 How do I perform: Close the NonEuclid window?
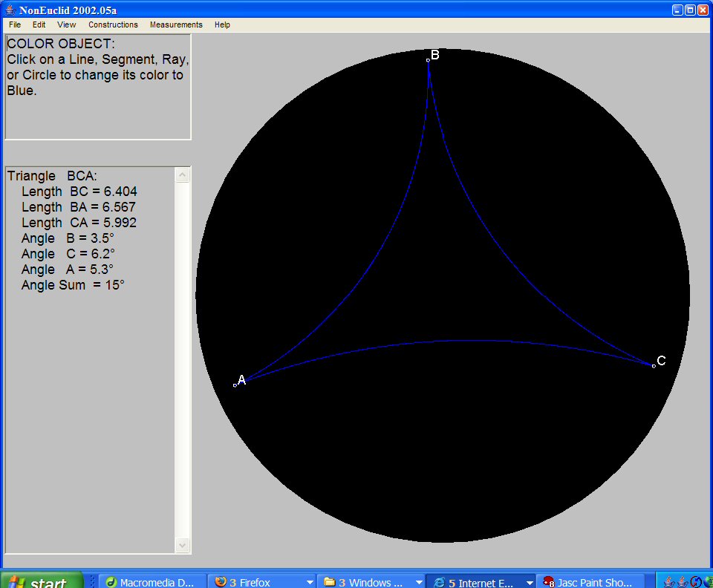click(x=703, y=10)
